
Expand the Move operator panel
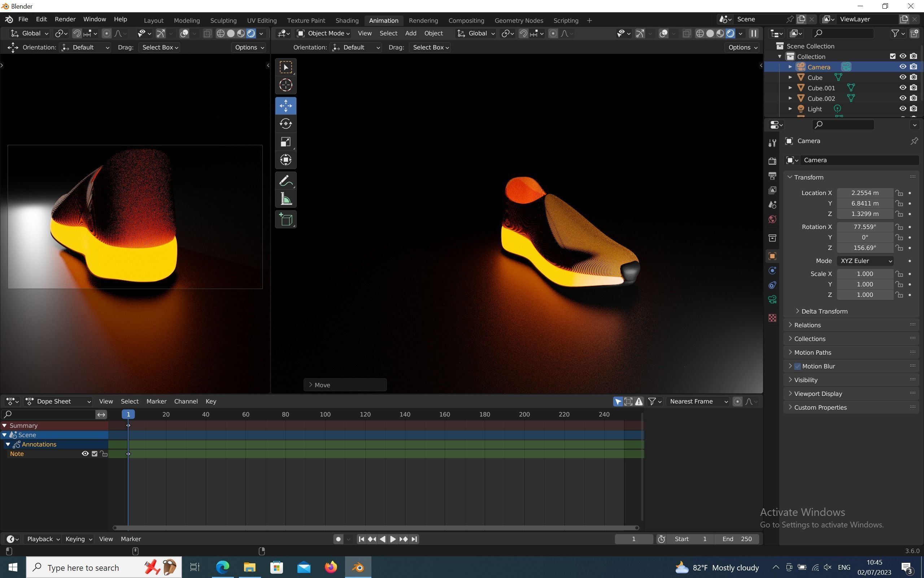[345, 385]
